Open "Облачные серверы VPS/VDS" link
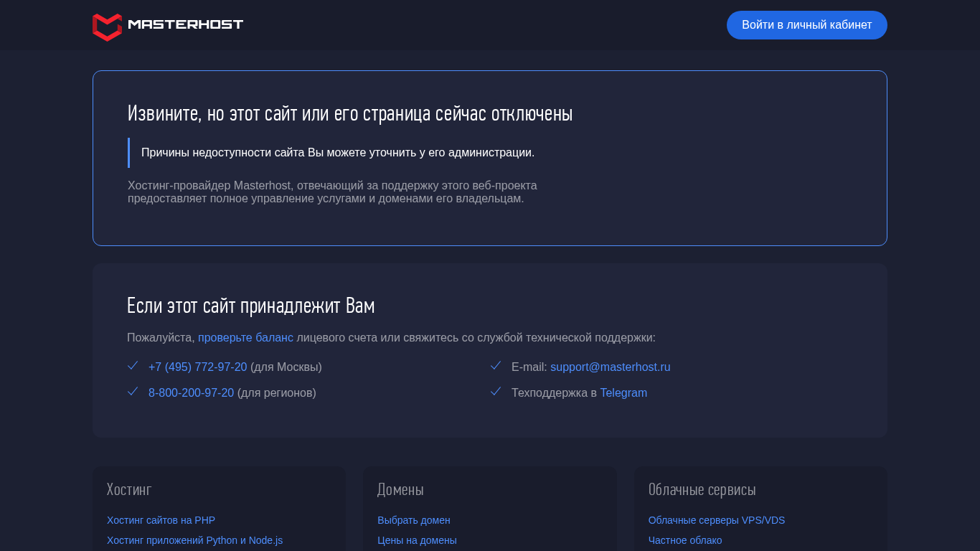Screen dimensions: 980x551 (717, 520)
